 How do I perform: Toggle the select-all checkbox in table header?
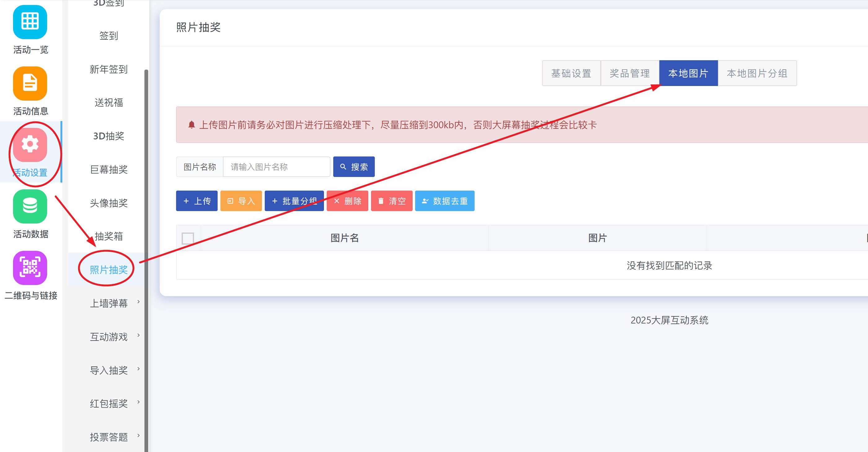click(x=188, y=238)
